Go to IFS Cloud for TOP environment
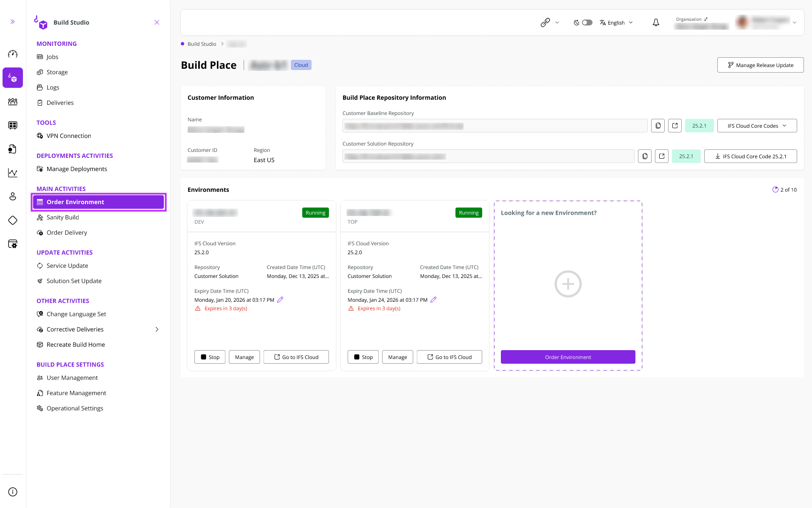The width and height of the screenshot is (812, 508). point(450,357)
